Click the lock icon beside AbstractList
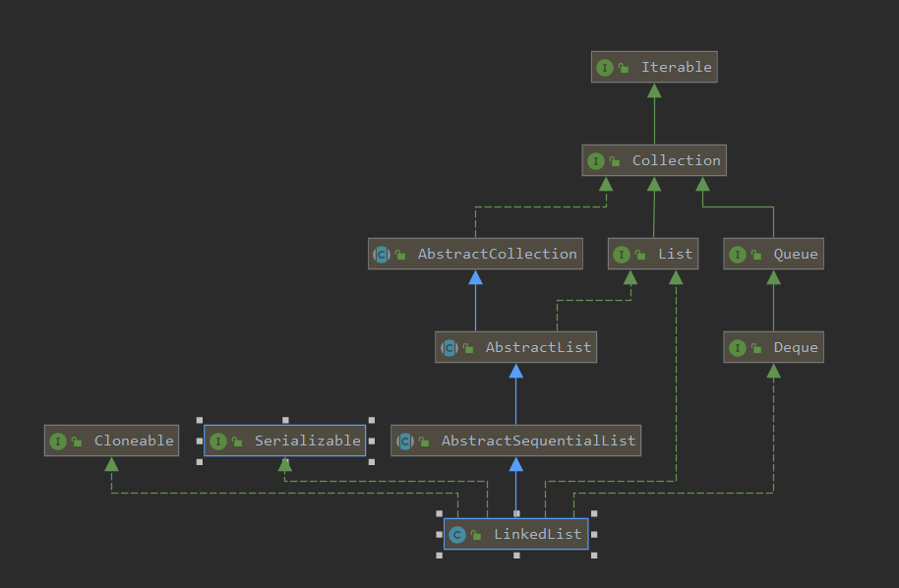This screenshot has width=899, height=588. (468, 348)
